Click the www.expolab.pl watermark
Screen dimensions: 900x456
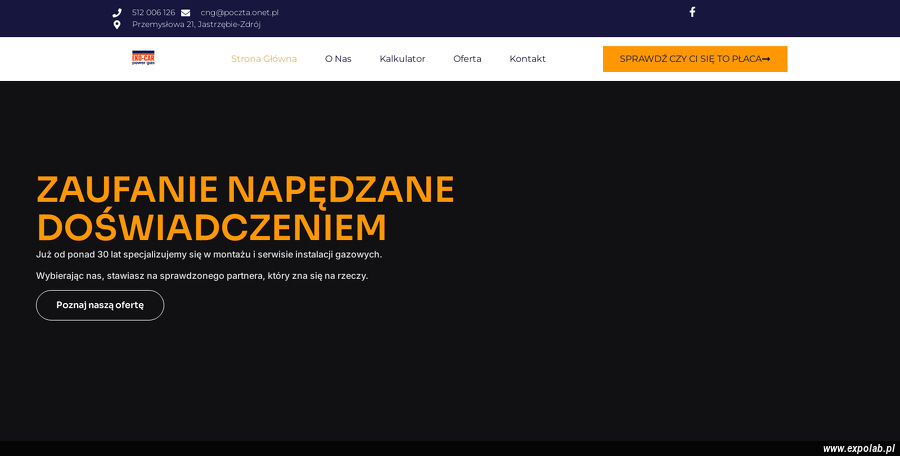tap(858, 449)
